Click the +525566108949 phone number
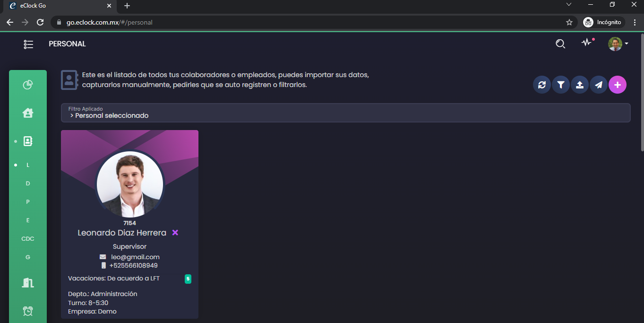This screenshot has height=323, width=644. point(133,265)
